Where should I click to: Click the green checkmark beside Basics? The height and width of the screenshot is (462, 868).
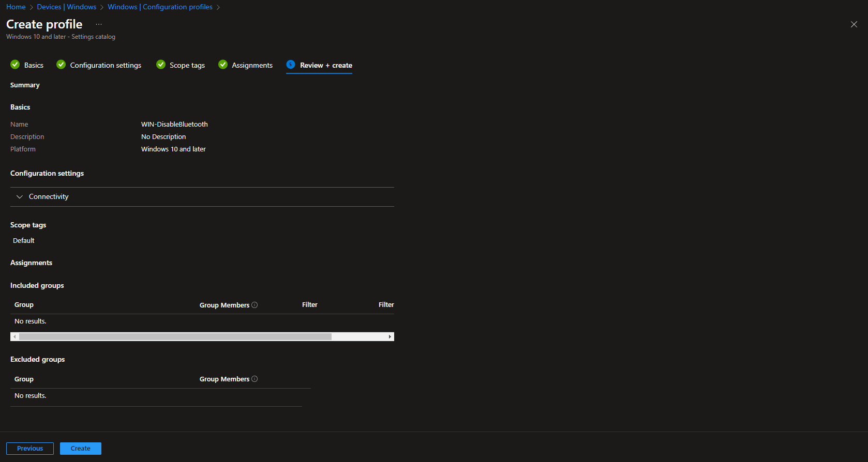click(x=15, y=65)
